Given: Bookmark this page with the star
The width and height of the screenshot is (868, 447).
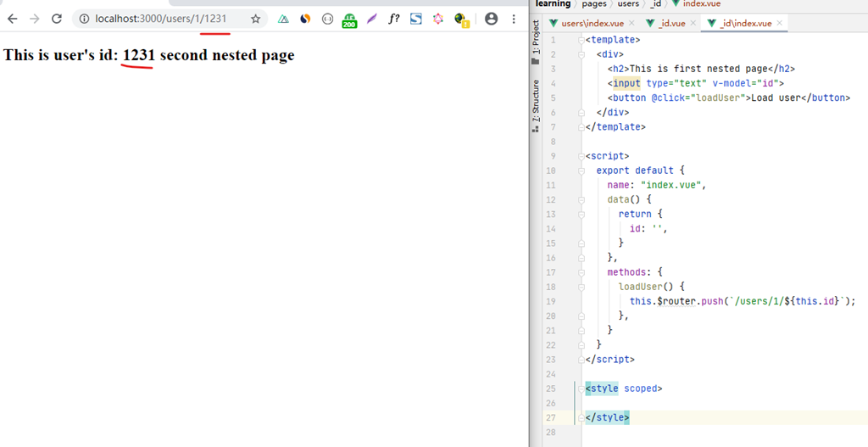Looking at the screenshot, I should (x=255, y=19).
